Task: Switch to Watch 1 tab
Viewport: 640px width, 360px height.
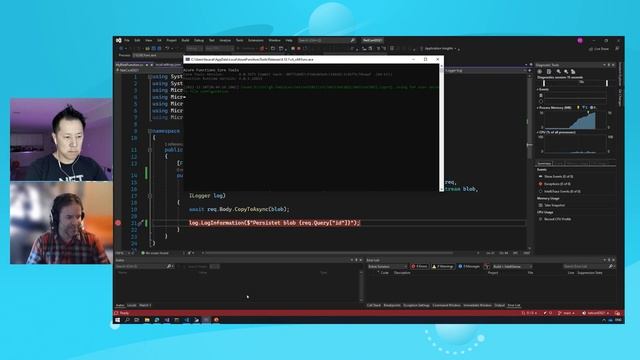Action: [145, 305]
